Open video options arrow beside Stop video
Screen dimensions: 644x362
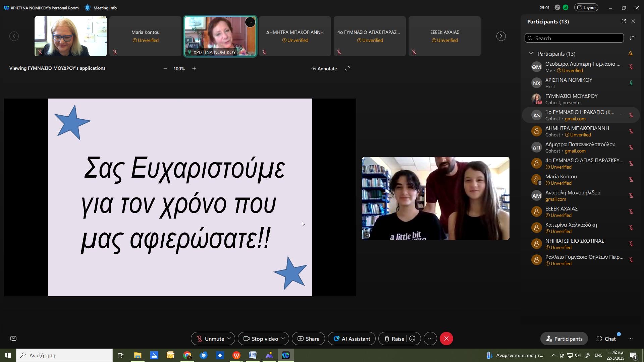tap(283, 339)
